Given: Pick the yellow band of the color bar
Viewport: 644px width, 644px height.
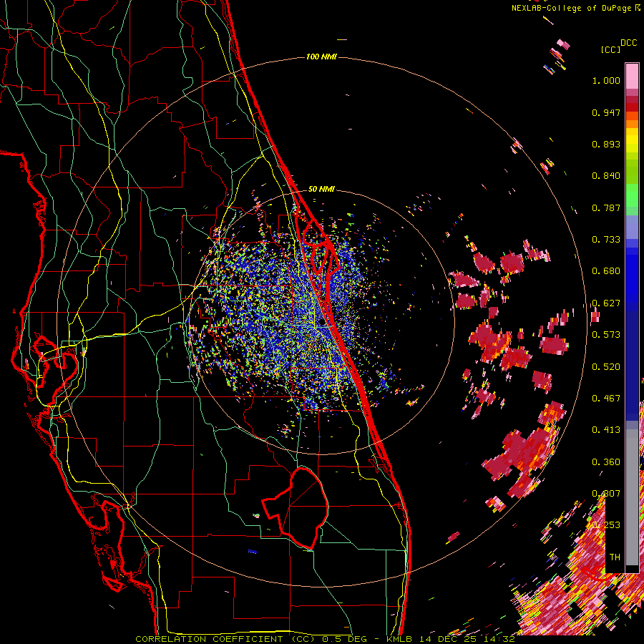Looking at the screenshot, I should pos(632,140).
